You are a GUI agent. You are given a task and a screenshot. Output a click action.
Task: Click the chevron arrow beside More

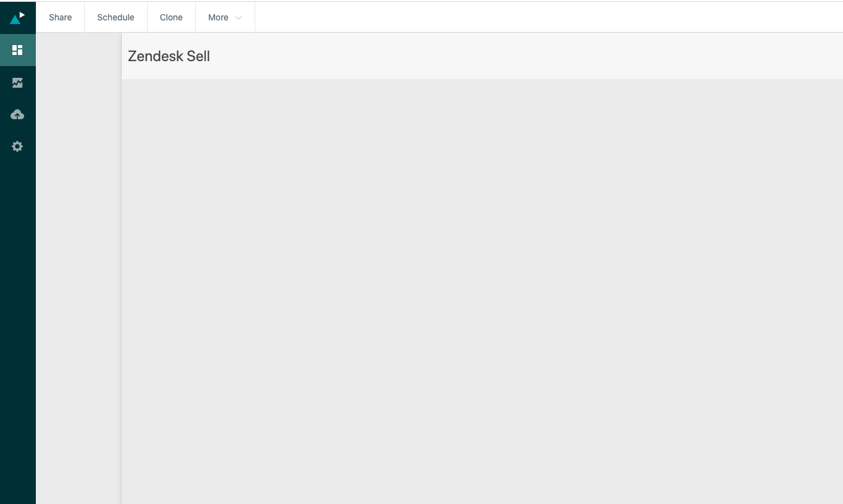coord(239,18)
